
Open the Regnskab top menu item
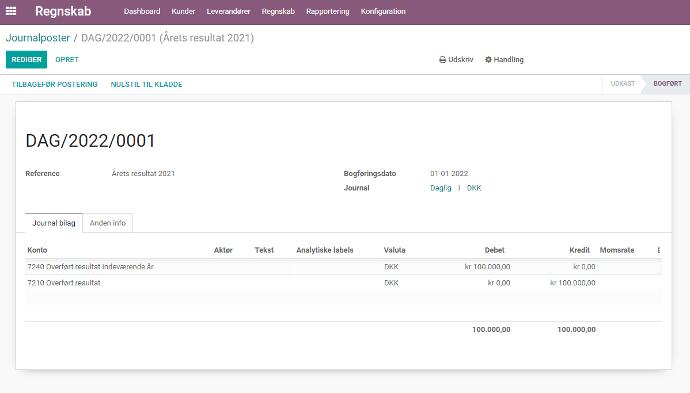tap(278, 11)
